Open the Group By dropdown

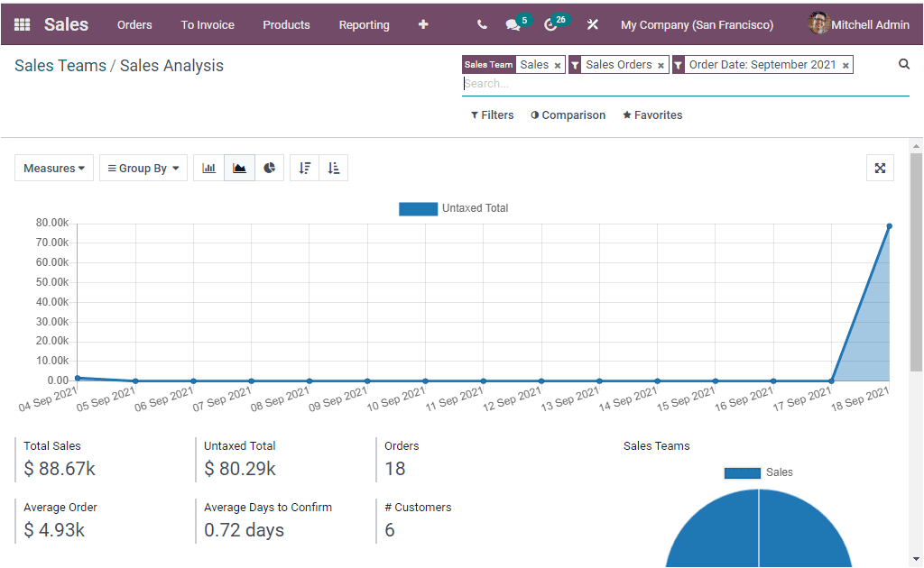point(143,168)
